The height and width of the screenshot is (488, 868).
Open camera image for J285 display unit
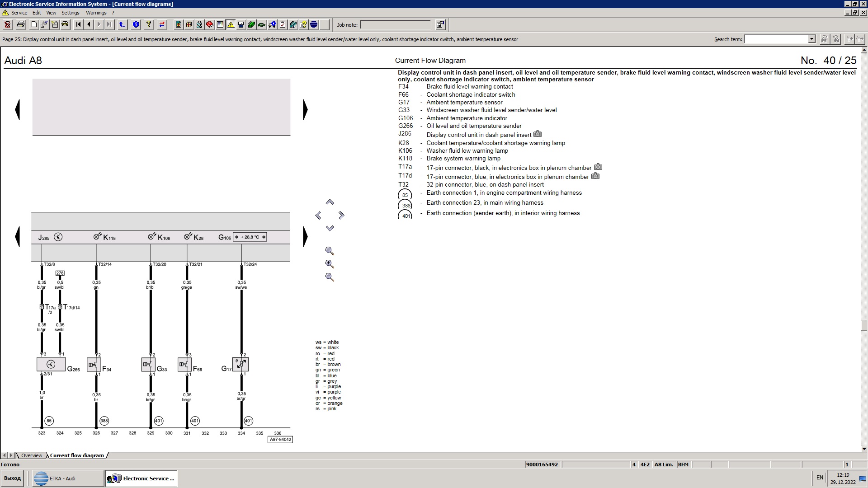point(538,134)
